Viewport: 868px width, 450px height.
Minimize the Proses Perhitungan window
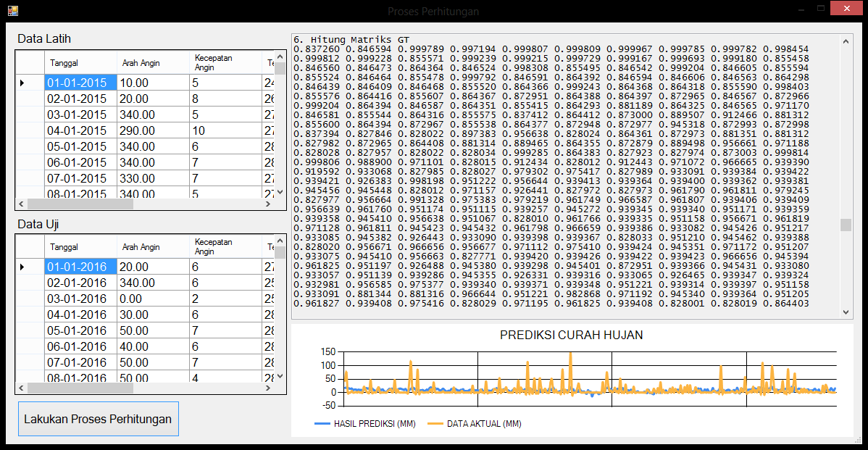point(801,10)
